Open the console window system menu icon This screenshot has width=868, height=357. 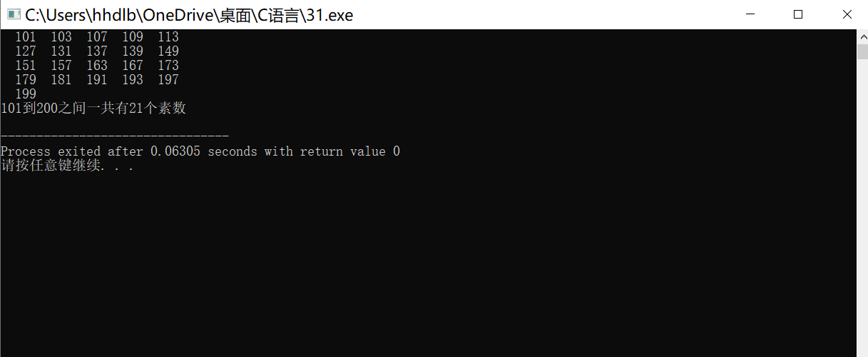click(x=14, y=14)
